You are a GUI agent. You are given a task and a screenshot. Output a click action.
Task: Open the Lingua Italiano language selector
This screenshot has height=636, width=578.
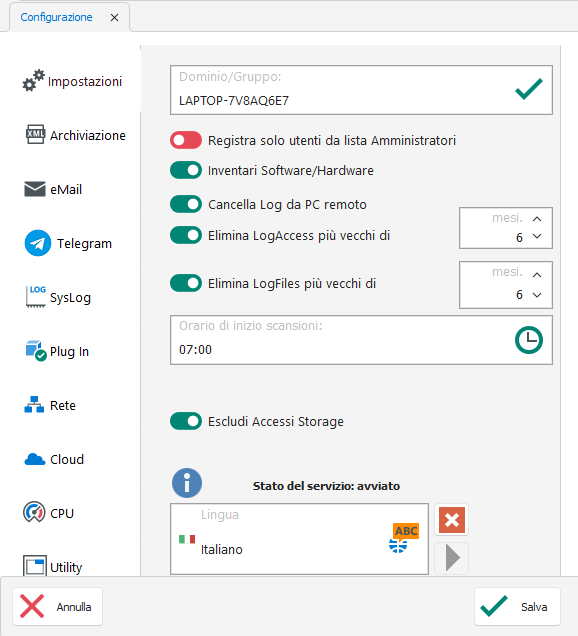[299, 539]
